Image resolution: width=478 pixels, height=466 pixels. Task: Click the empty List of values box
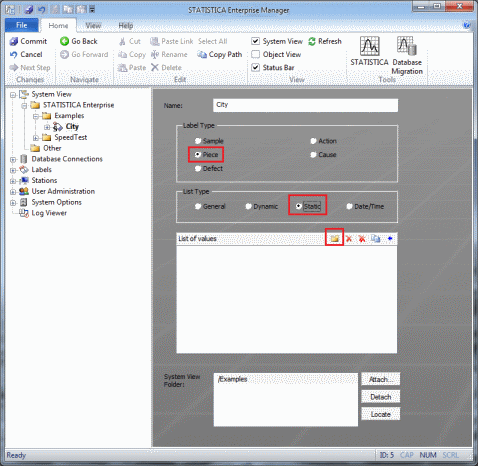[287, 299]
